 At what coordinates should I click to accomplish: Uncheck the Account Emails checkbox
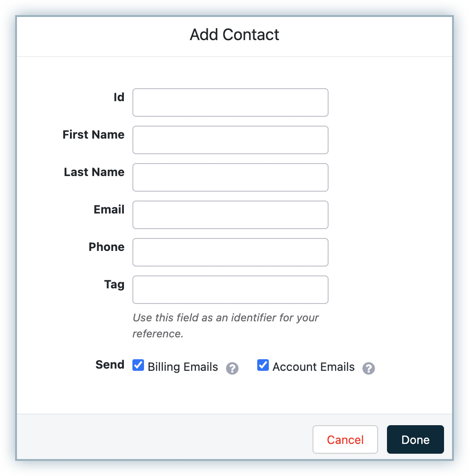point(263,365)
